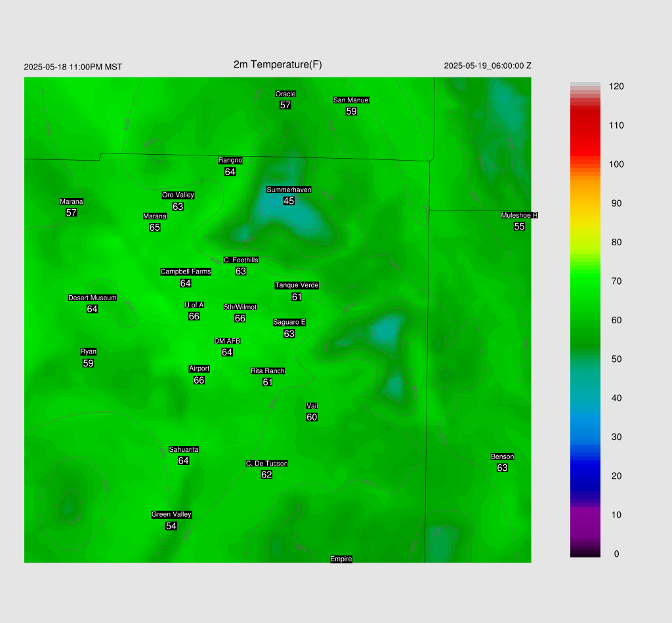Click the Oracle temperature value 57
This screenshot has height=623, width=672.
285,105
